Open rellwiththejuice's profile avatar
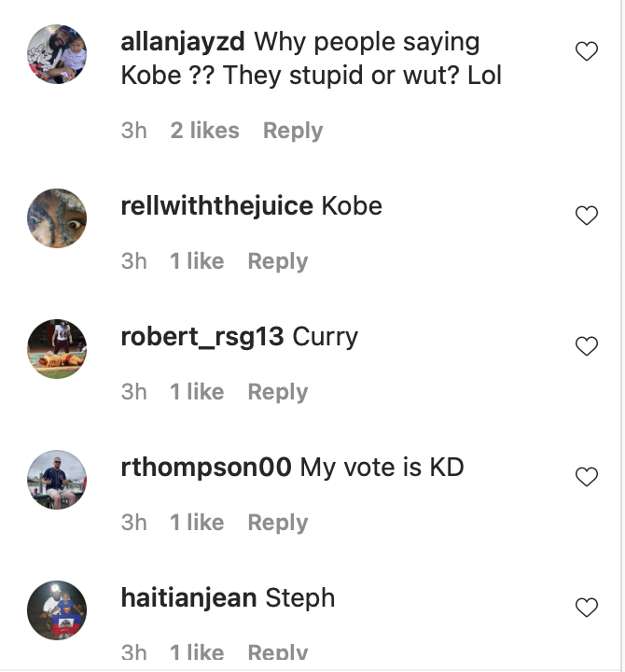Viewport: 625px width, 672px height. [x=58, y=218]
